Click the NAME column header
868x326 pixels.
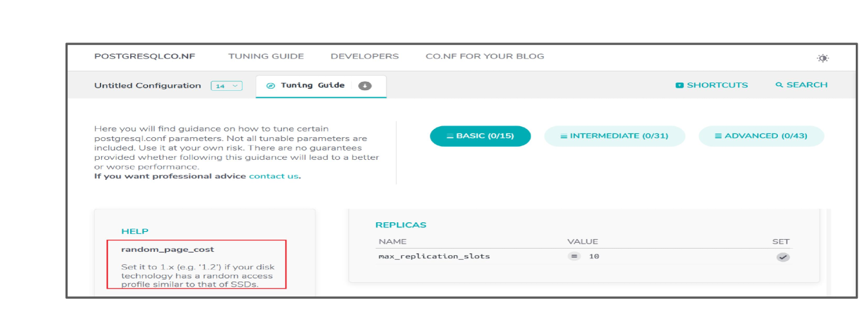point(393,242)
